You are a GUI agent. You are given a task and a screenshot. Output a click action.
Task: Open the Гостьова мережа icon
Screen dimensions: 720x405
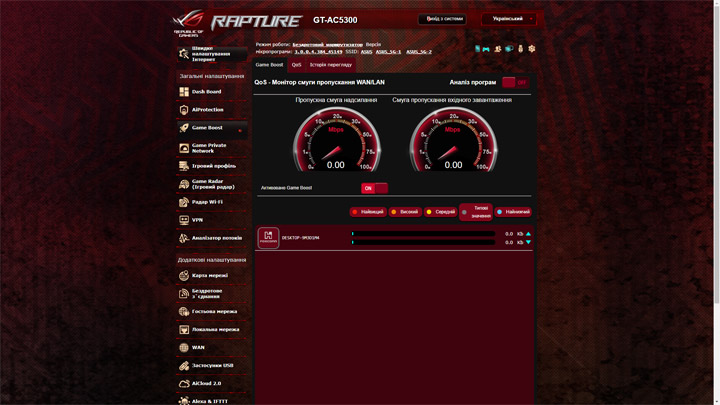184,311
